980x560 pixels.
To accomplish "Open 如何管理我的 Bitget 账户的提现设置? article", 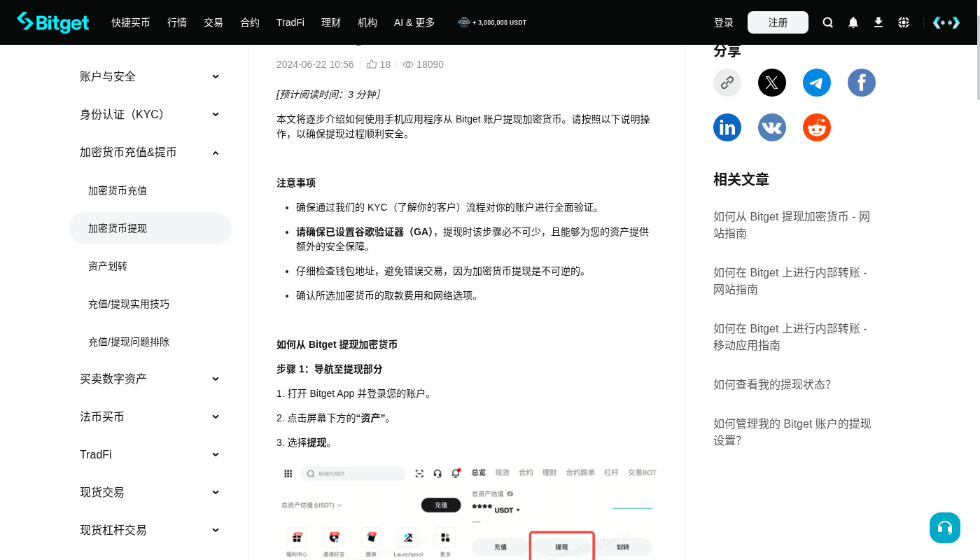I will pos(792,432).
